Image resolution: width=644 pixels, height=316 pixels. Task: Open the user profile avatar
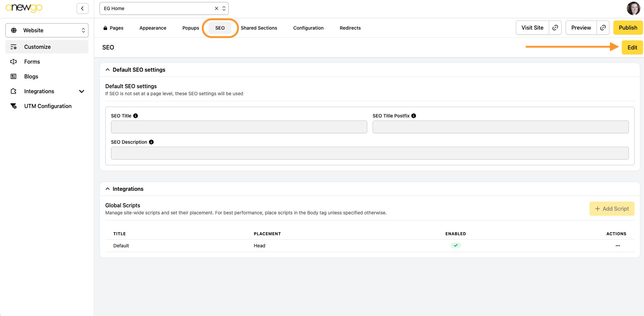633,8
